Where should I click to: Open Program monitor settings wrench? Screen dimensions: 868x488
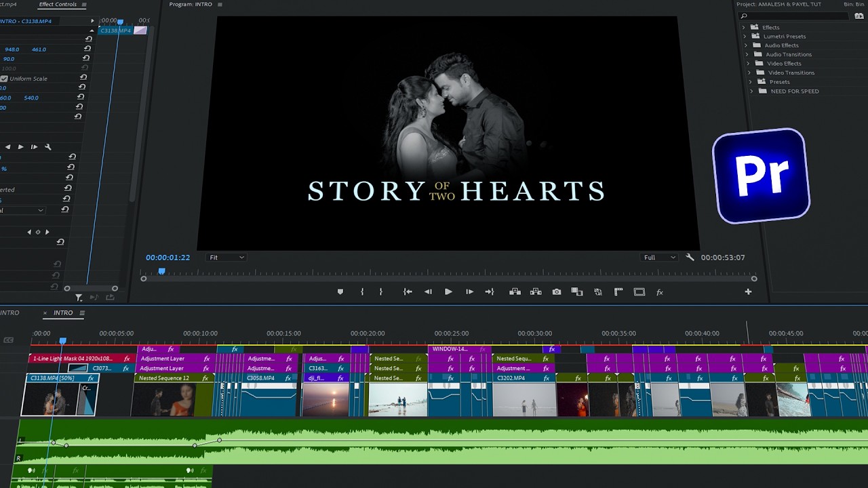690,258
